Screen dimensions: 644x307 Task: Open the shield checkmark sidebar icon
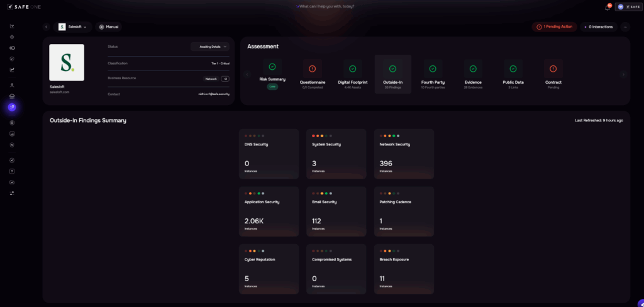pyautogui.click(x=12, y=59)
